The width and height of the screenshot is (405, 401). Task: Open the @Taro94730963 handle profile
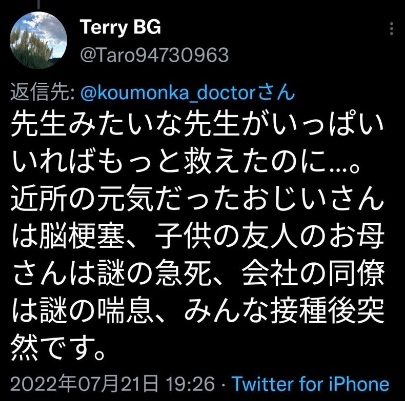(154, 55)
